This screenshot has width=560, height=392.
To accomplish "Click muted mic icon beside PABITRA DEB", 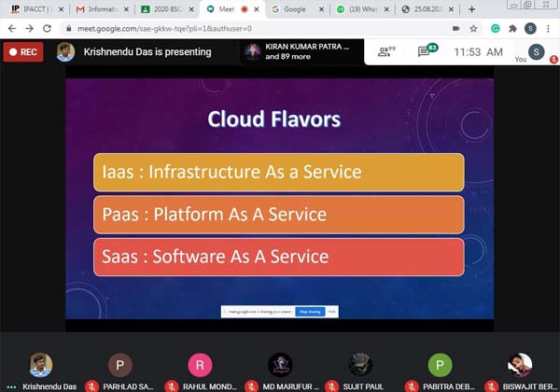I will (412, 386).
